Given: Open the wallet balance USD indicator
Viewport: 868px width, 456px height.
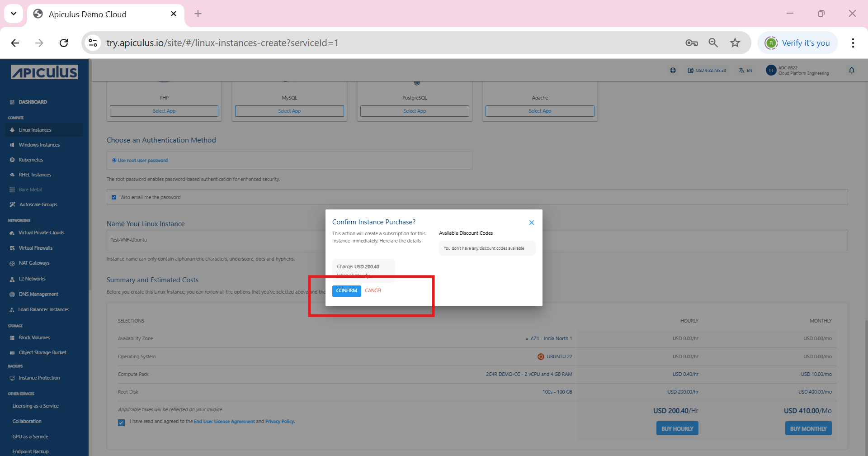Looking at the screenshot, I should pyautogui.click(x=707, y=71).
